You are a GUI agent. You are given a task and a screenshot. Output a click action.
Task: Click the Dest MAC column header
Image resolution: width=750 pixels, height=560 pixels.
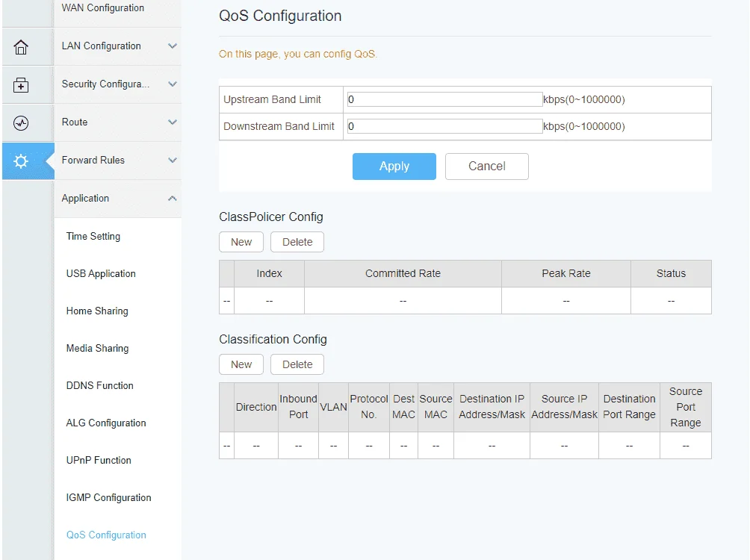click(403, 407)
